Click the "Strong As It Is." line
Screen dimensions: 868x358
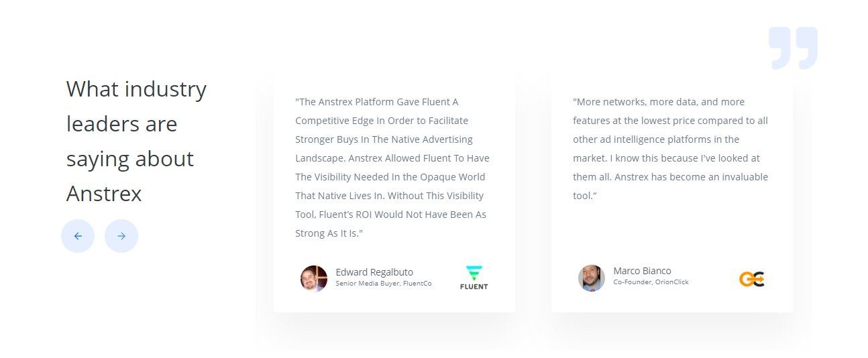[329, 233]
